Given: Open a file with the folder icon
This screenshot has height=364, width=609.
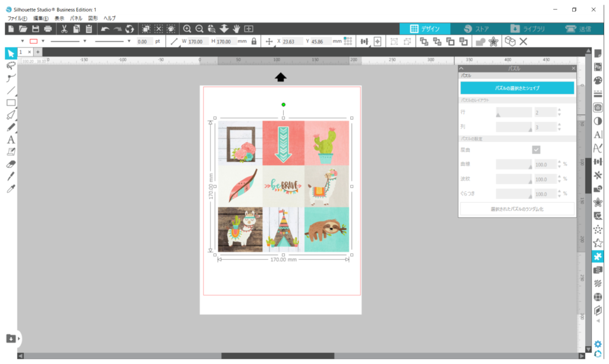Looking at the screenshot, I should point(23,29).
